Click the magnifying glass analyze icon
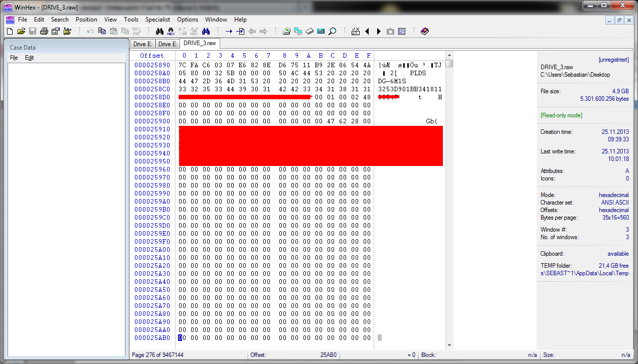Viewport: 638px width, 364px height. (333, 31)
